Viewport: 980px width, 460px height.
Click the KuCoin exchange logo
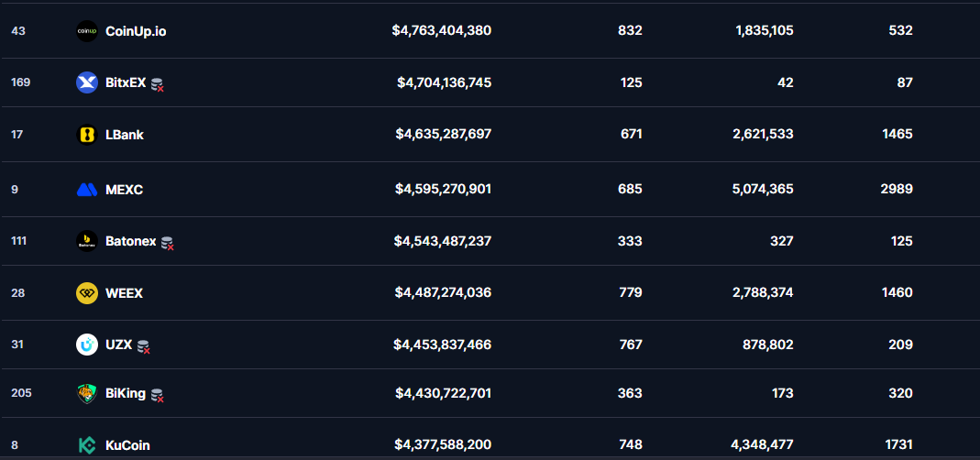86,445
